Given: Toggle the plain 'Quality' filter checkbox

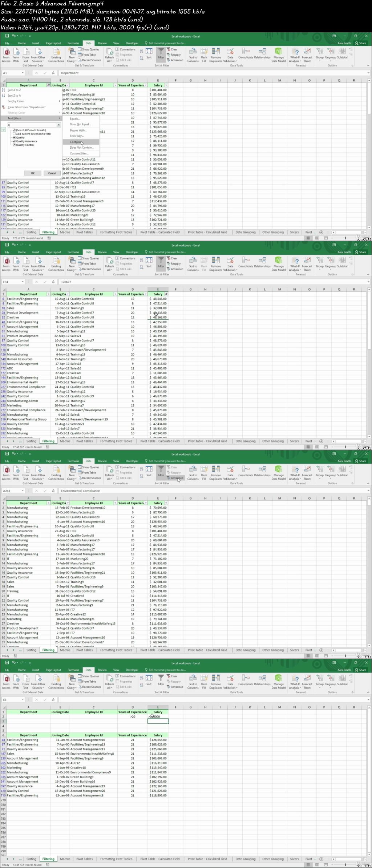Looking at the screenshot, I should 14,138.
